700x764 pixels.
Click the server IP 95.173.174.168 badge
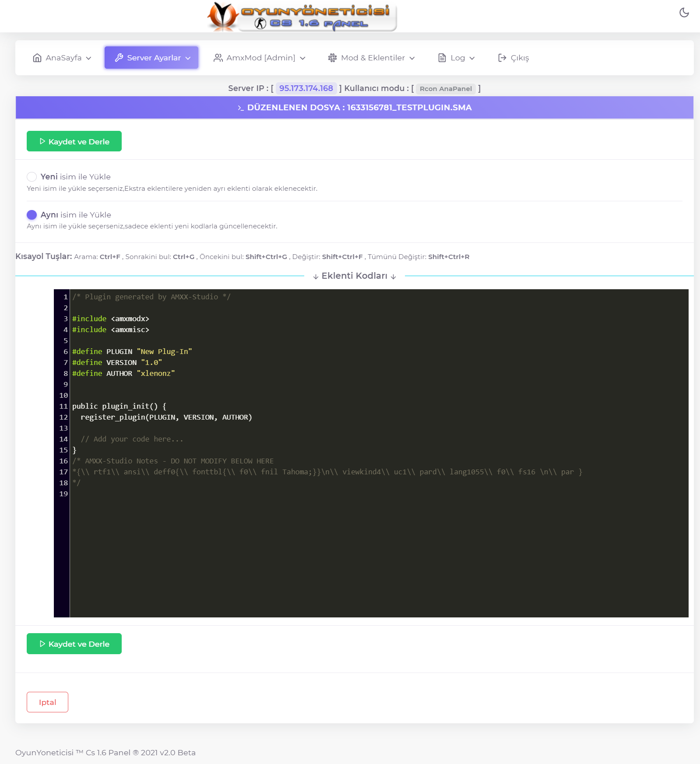306,88
